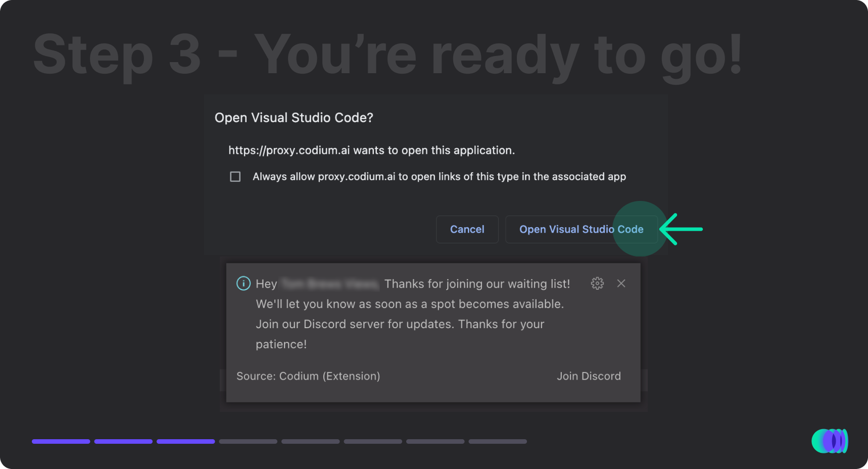The image size is (868, 469).
Task: Click 'Join our Discord server for updates' text
Action: tap(355, 324)
